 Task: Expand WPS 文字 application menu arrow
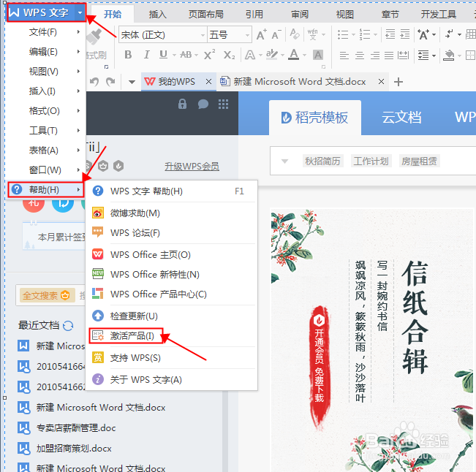point(80,12)
